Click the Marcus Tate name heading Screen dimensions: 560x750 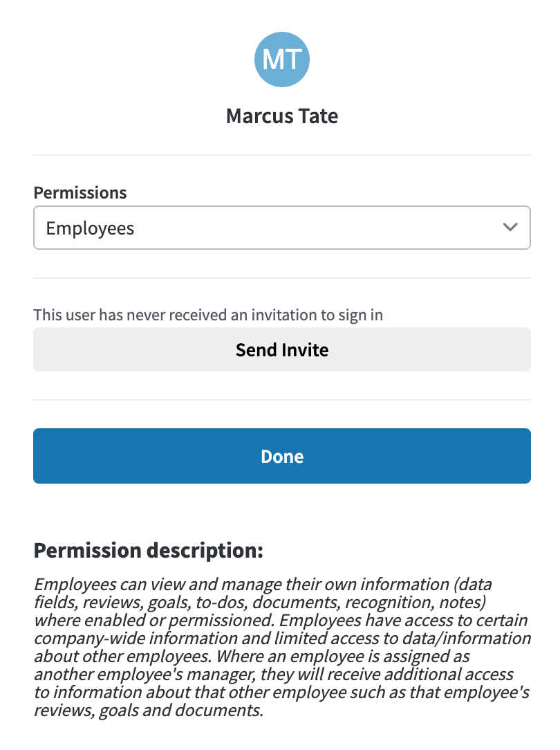(x=282, y=116)
